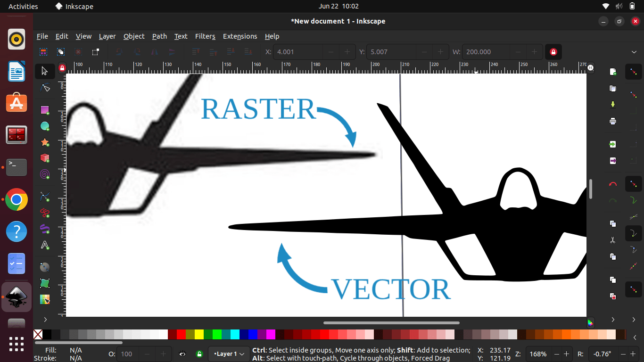This screenshot has width=644, height=362.
Task: Open the Filters menu
Action: click(205, 36)
